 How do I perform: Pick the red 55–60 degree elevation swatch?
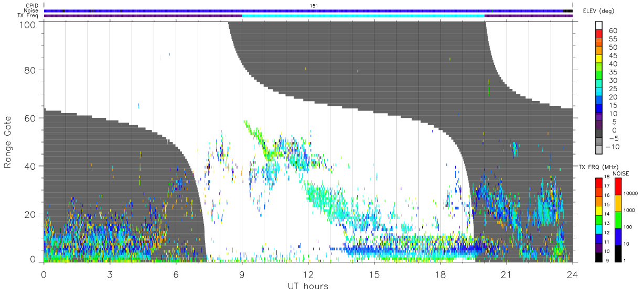coord(599,35)
